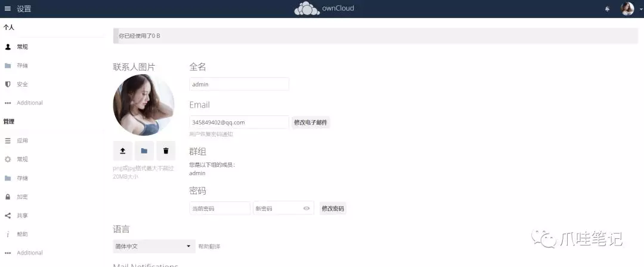
Task: Click the admin 常规 gear icon
Action: pyautogui.click(x=8, y=159)
